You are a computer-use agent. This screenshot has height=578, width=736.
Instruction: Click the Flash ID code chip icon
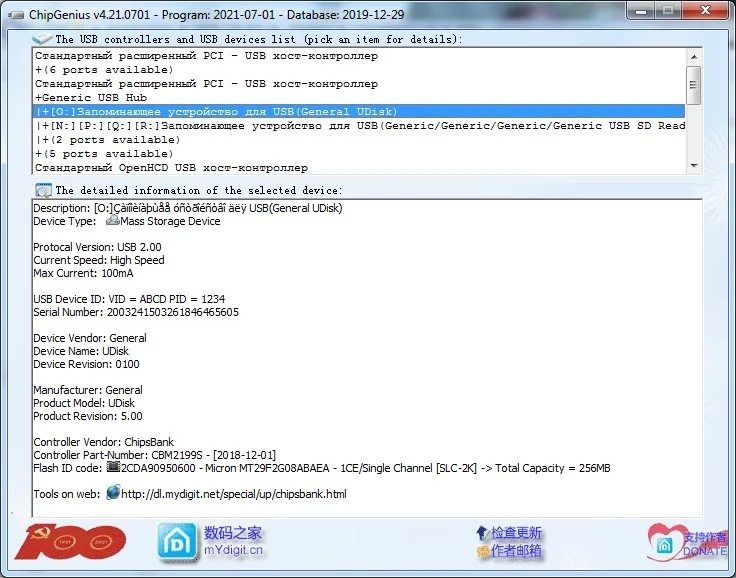[113, 467]
